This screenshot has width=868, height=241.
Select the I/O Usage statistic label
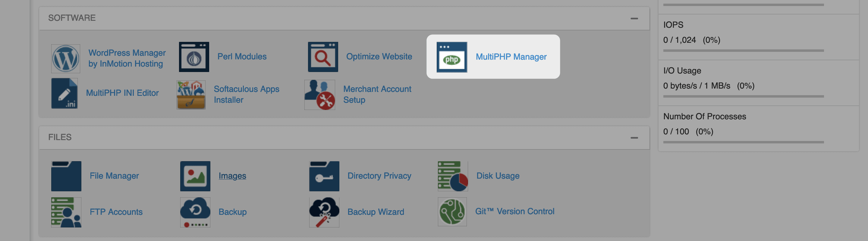(x=682, y=71)
